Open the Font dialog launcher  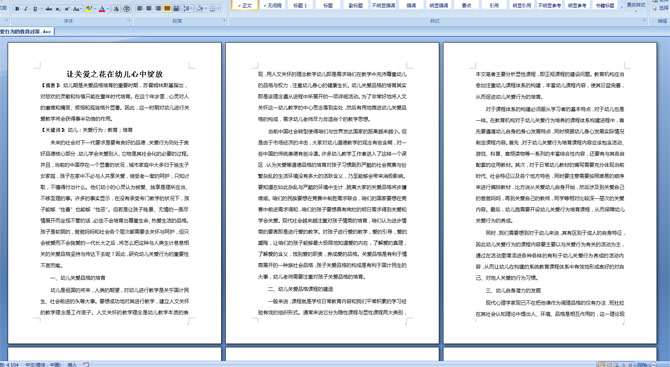[129, 20]
